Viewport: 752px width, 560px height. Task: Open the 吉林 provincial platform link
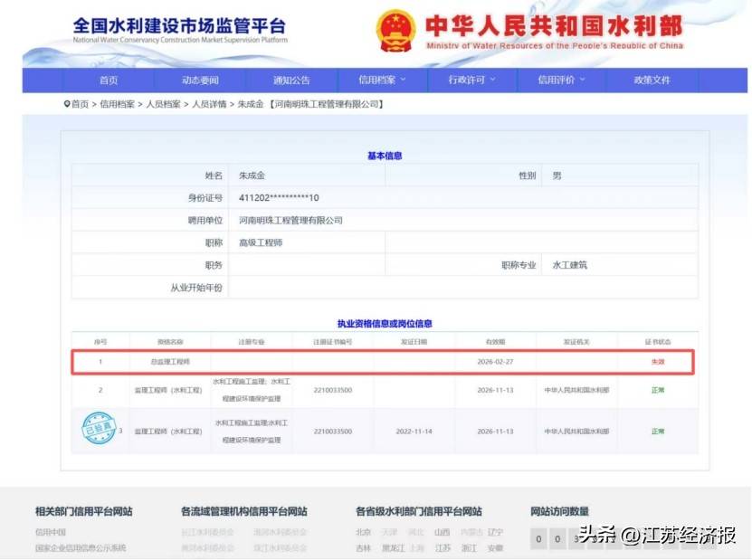363,547
